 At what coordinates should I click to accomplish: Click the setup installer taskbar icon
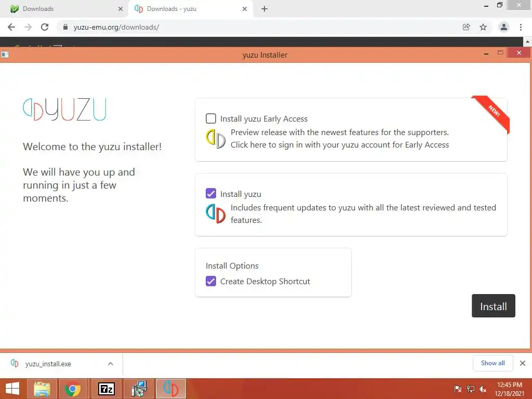pos(139,389)
